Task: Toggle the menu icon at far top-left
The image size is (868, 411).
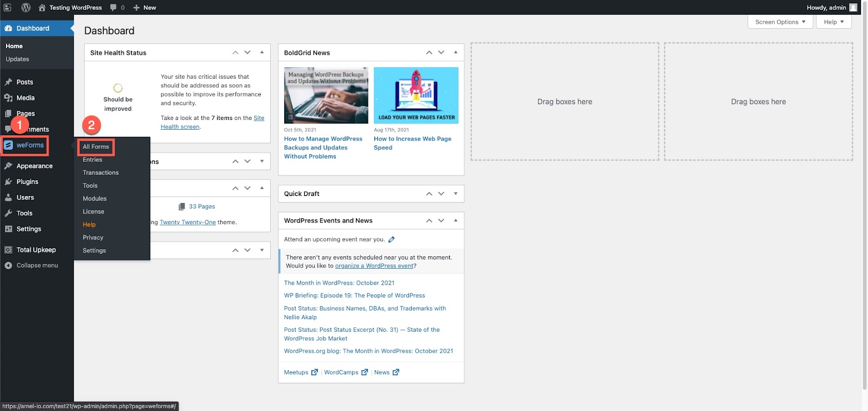Action: coord(8,8)
